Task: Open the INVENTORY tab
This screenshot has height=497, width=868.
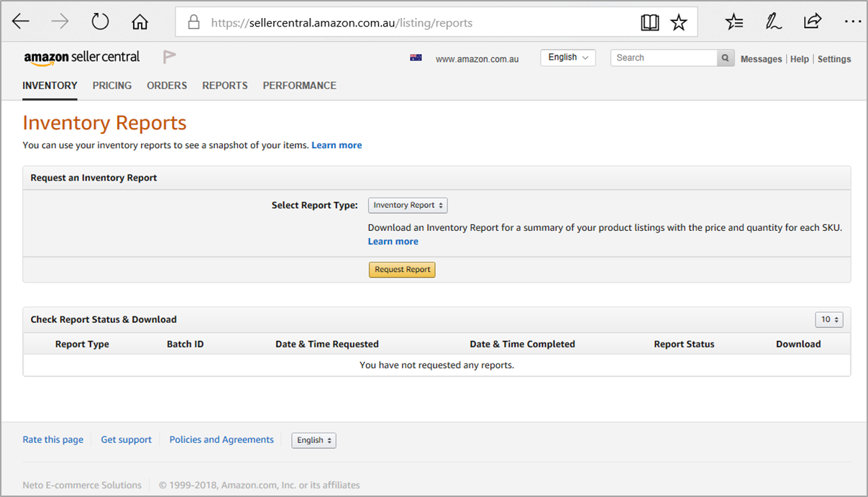Action: (x=50, y=86)
